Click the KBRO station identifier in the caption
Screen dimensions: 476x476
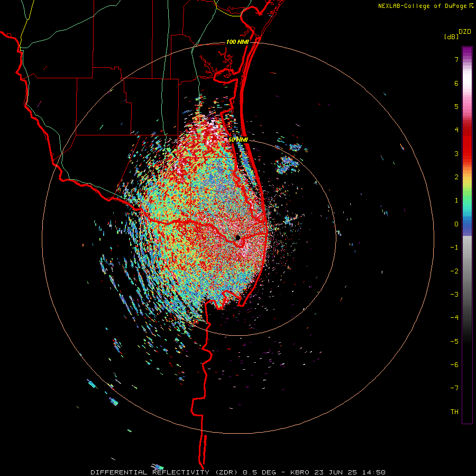300,472
